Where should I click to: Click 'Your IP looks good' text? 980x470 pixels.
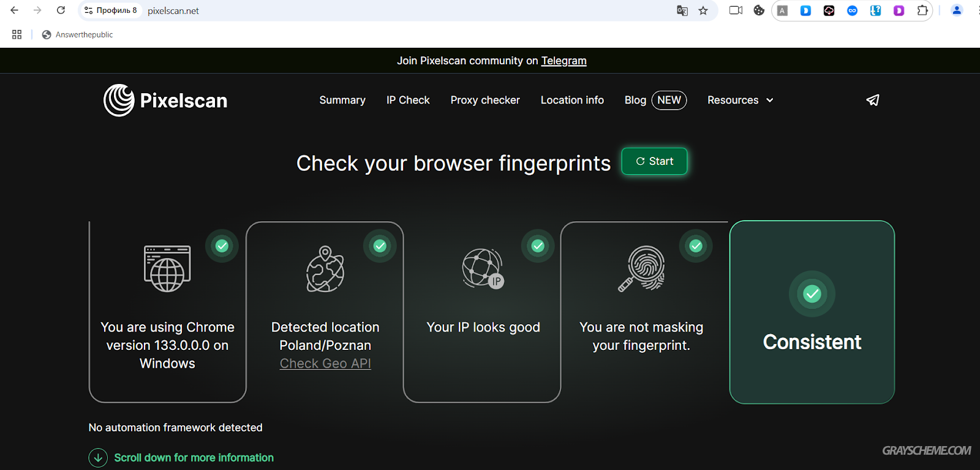click(483, 327)
